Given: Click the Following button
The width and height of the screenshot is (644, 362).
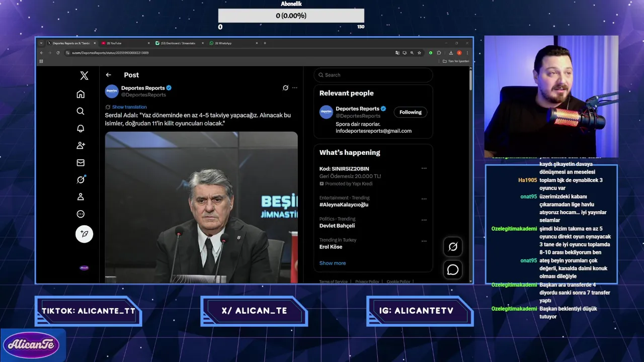Looking at the screenshot, I should pyautogui.click(x=411, y=112).
